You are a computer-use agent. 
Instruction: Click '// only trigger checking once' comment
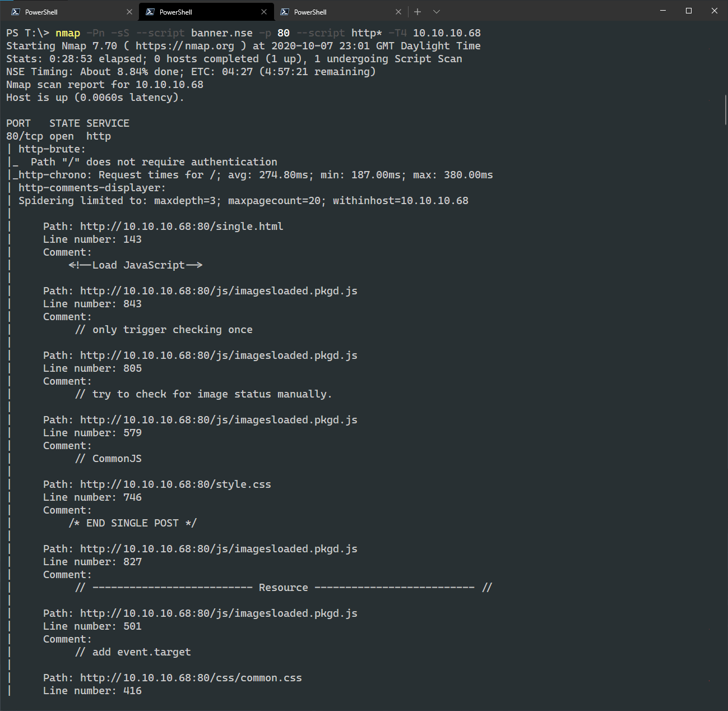[164, 330]
